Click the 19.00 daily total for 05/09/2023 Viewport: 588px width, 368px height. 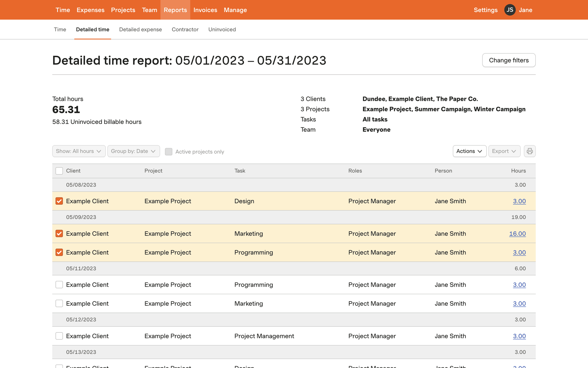click(x=518, y=217)
